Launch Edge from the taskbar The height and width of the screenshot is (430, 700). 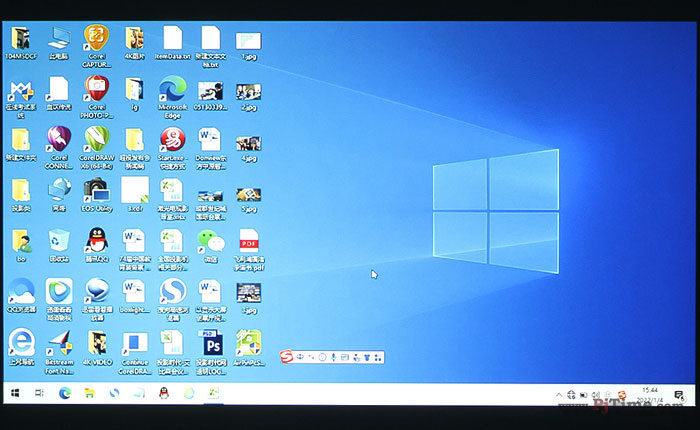coord(65,393)
